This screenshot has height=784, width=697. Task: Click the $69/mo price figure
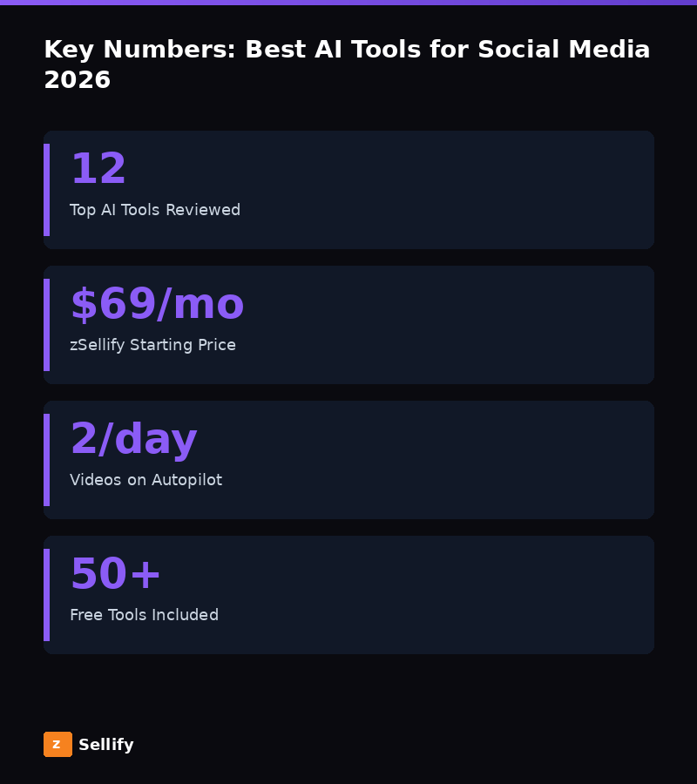(157, 305)
